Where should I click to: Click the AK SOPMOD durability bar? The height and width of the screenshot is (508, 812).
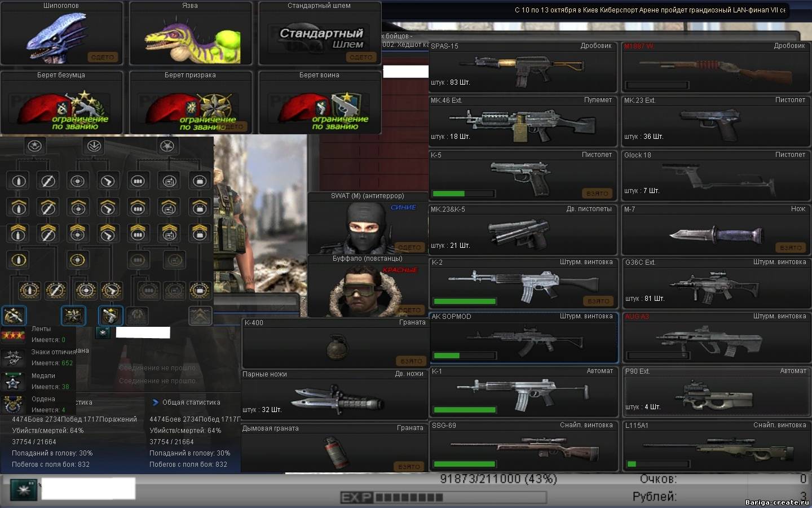coord(464,356)
